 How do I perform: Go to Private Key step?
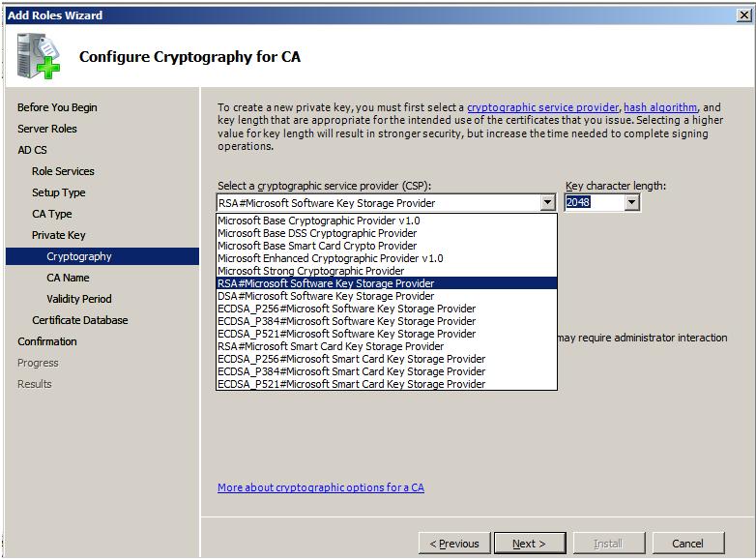[x=58, y=235]
